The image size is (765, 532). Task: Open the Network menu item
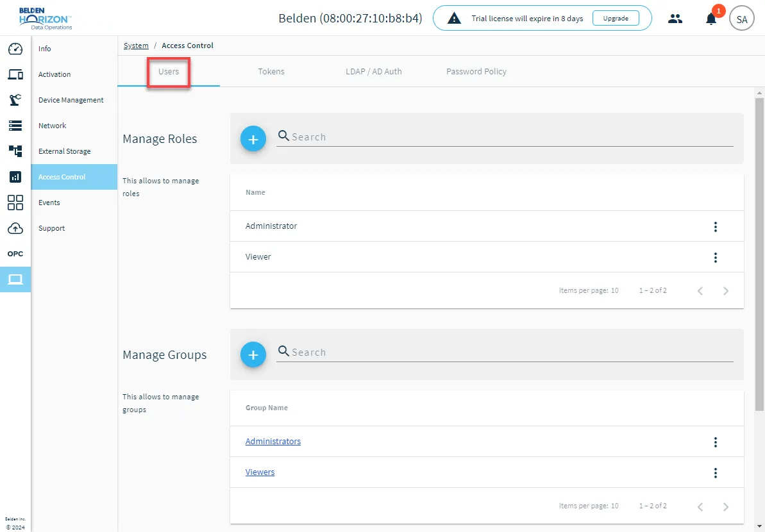coord(74,126)
